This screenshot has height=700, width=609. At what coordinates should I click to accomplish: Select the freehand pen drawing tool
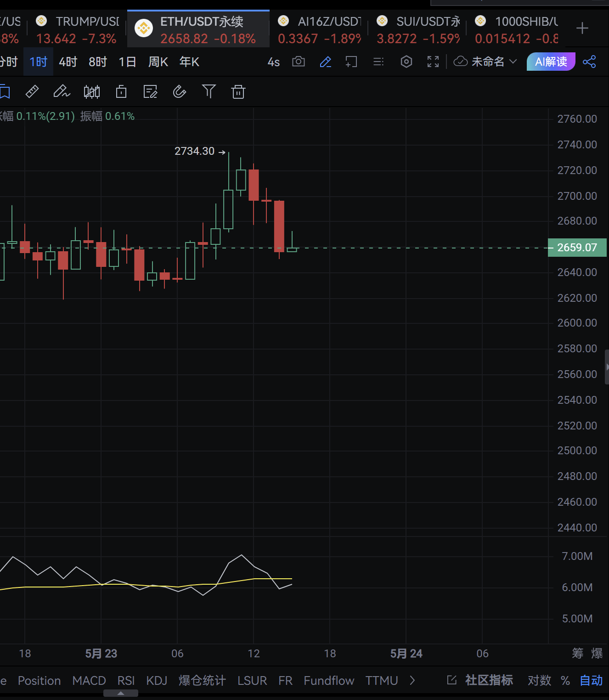62,91
